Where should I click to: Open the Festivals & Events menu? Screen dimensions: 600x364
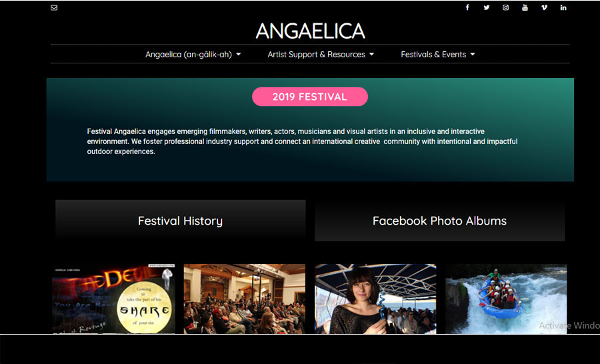(433, 55)
